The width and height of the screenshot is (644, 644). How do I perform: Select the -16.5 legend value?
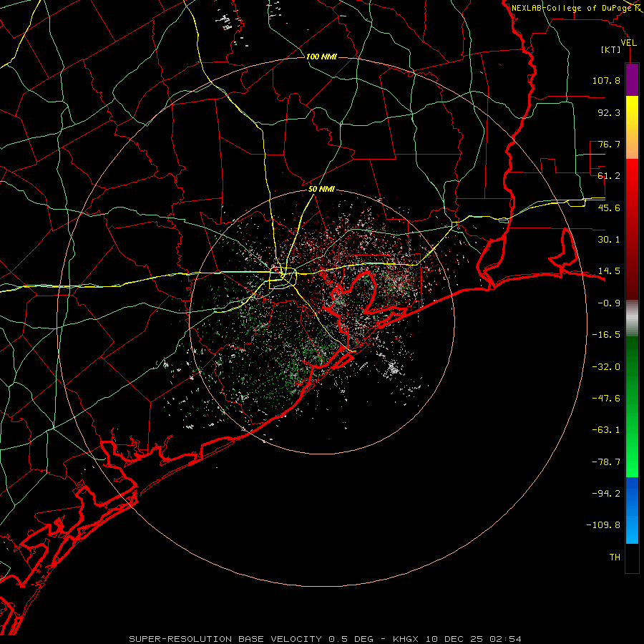[x=606, y=335]
